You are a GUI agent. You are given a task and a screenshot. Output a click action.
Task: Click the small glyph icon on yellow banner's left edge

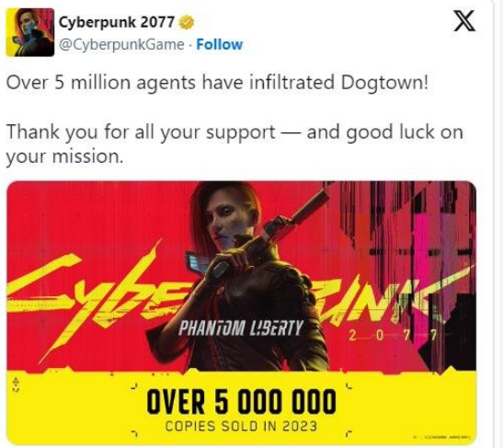point(16,385)
